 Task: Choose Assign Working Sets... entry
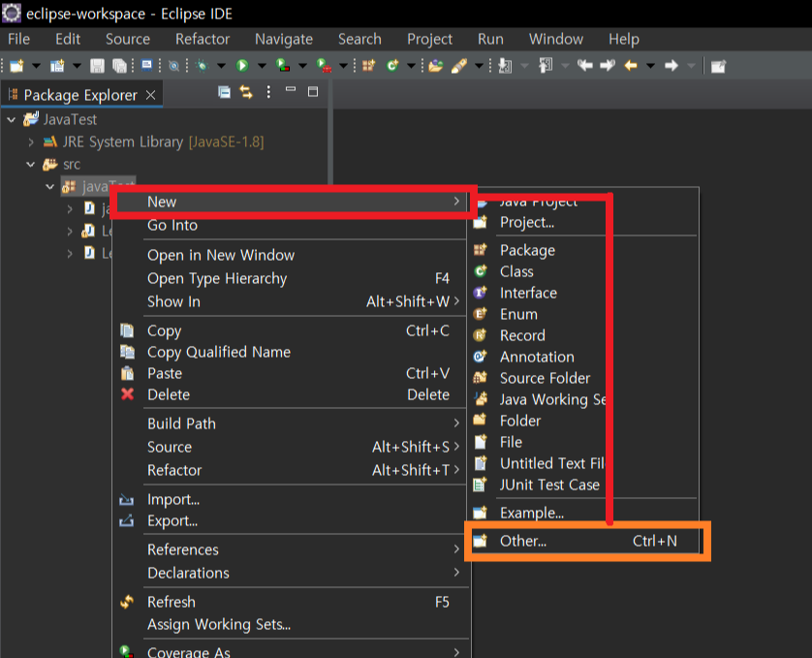[x=292, y=625]
